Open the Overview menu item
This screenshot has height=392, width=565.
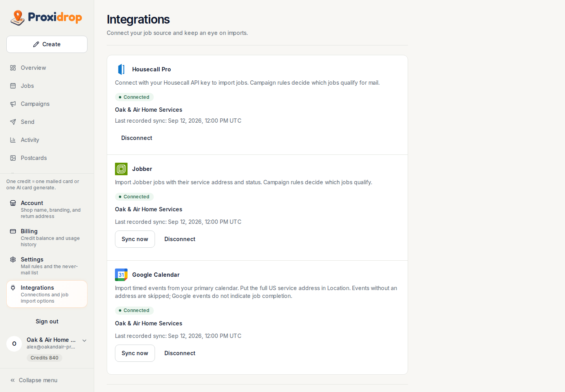point(47,68)
